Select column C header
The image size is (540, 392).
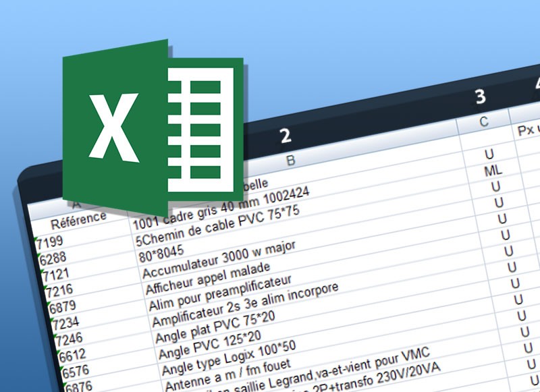click(483, 121)
